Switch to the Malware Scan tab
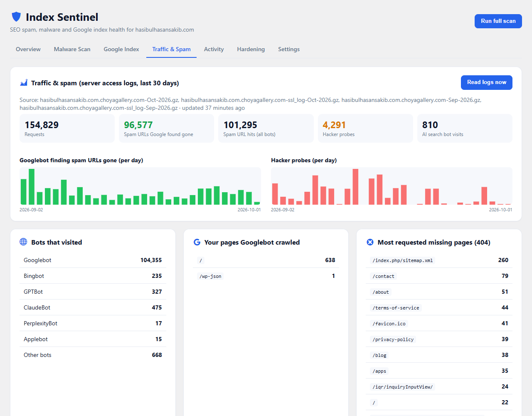This screenshot has width=532, height=416. coord(72,49)
